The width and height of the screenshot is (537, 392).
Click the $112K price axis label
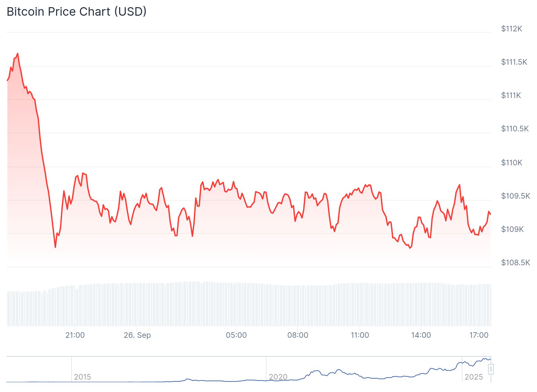(x=512, y=29)
